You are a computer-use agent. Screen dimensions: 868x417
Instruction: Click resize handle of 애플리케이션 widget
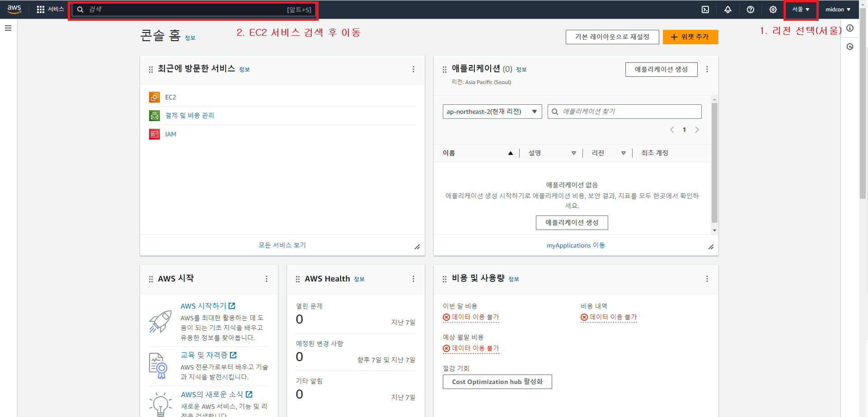(711, 247)
